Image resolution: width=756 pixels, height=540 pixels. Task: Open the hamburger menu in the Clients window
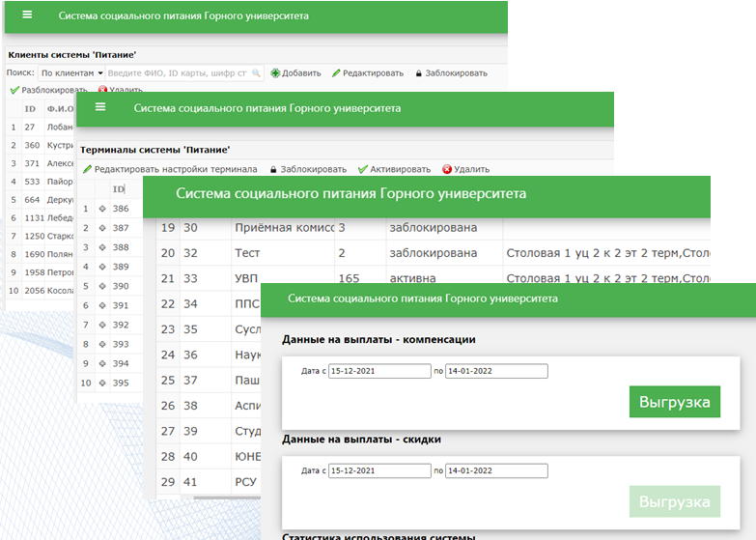click(x=26, y=15)
